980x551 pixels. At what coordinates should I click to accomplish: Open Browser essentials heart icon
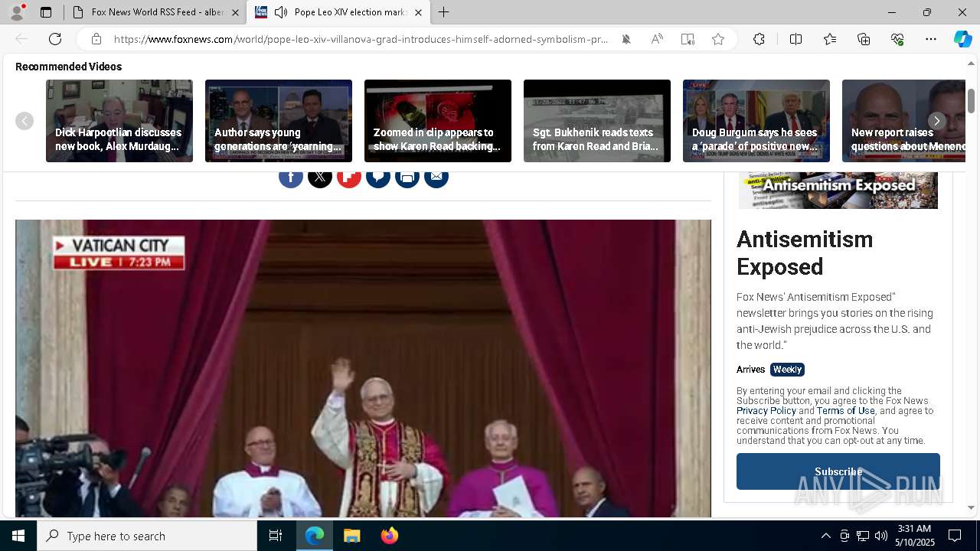click(x=897, y=39)
